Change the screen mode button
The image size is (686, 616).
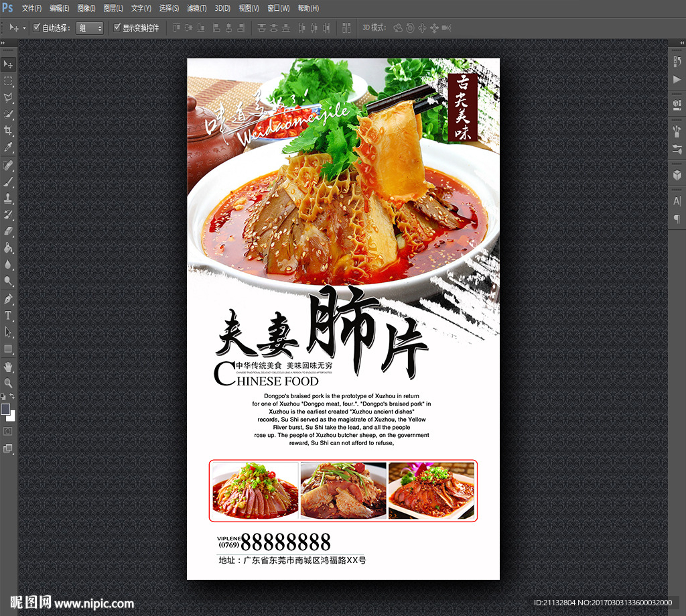(7, 448)
